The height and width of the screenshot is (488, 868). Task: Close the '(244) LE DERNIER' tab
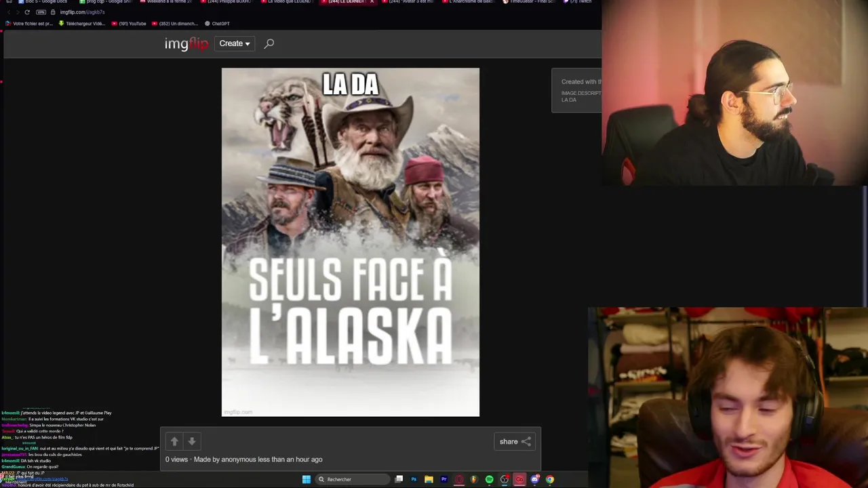pos(372,2)
